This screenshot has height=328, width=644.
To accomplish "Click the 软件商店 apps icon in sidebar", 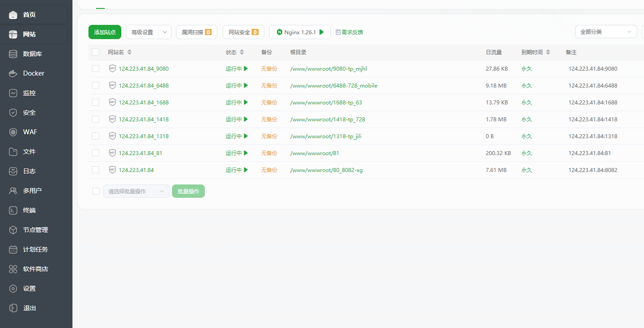I will click(x=13, y=269).
